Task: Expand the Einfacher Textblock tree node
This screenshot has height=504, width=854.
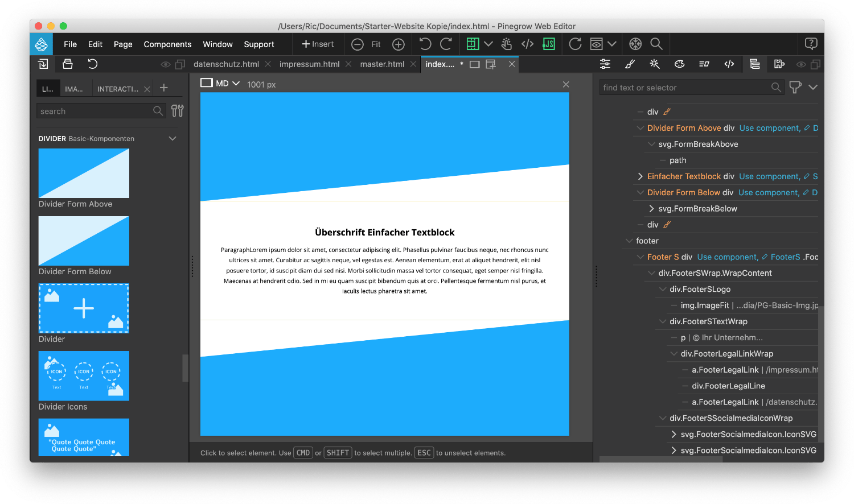Action: pyautogui.click(x=640, y=176)
